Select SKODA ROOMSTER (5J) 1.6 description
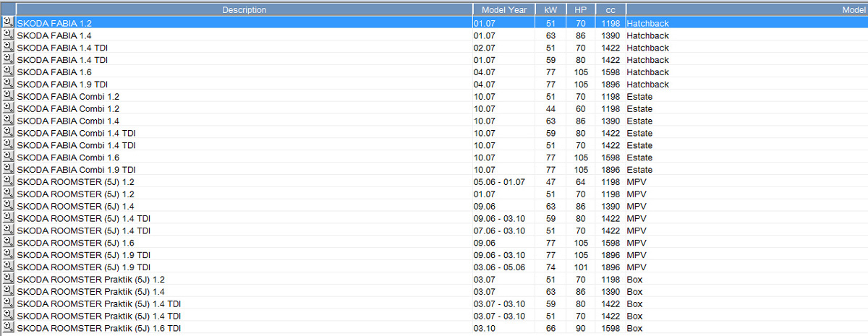This screenshot has width=868, height=336. (76, 243)
